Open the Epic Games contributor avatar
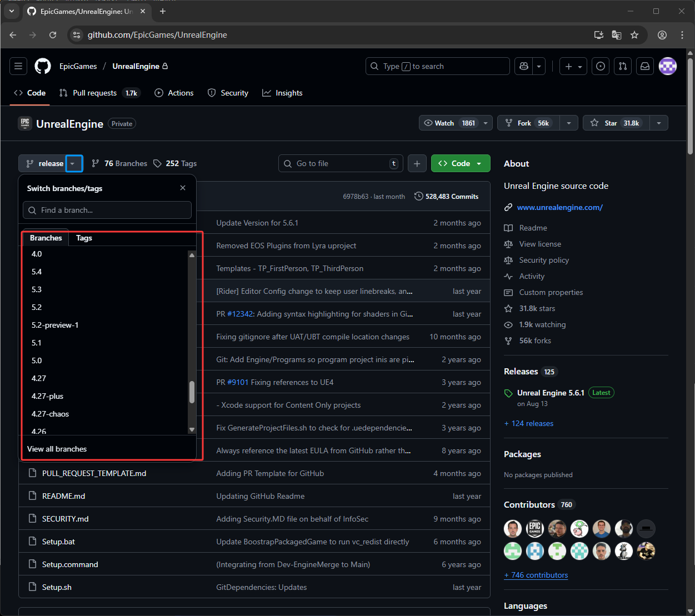 click(x=535, y=528)
